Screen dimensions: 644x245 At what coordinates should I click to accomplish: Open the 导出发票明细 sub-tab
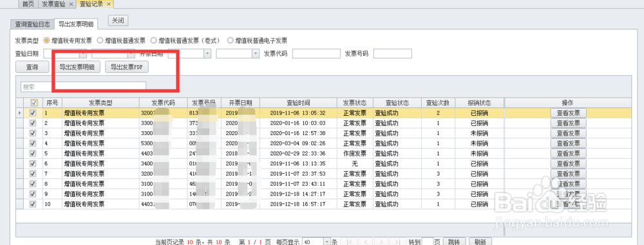[x=76, y=24]
